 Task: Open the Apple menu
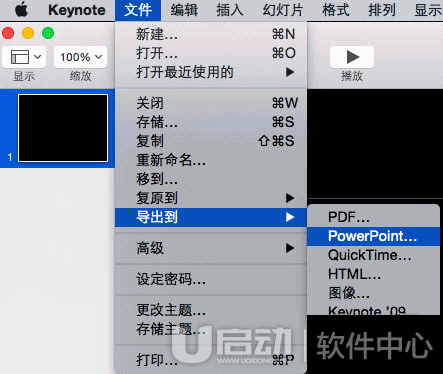21,10
